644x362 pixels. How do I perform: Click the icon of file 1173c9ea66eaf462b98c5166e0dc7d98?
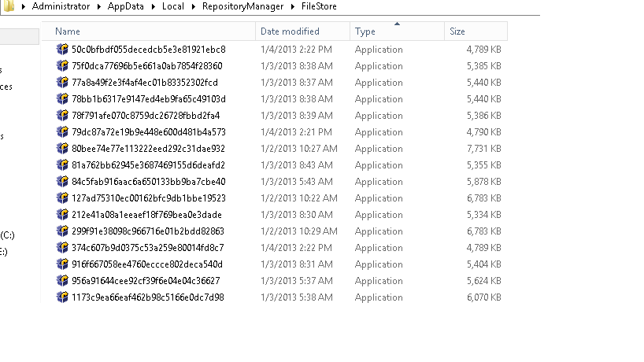coord(62,297)
